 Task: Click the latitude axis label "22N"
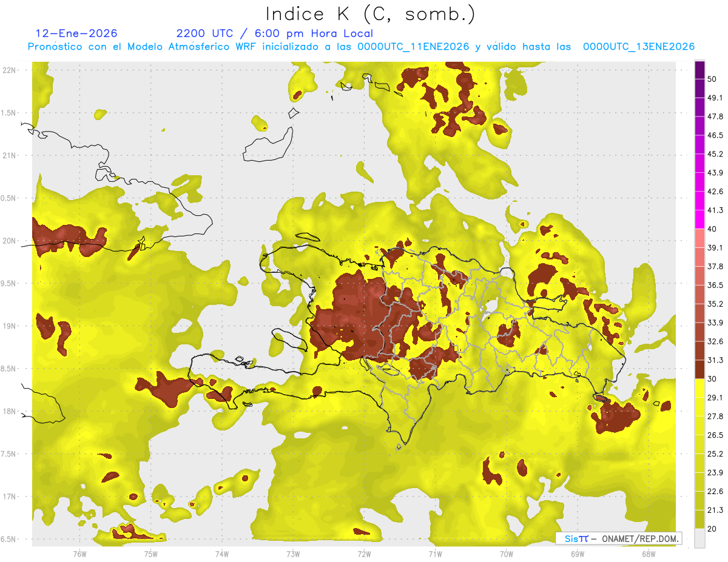pos(9,70)
